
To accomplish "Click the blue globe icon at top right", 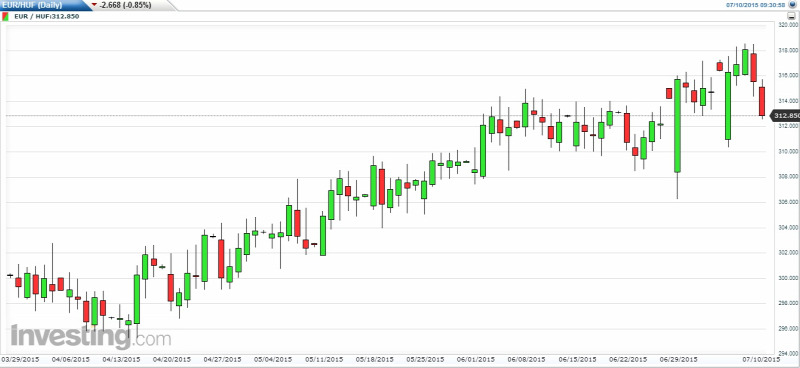I will coord(793,5).
